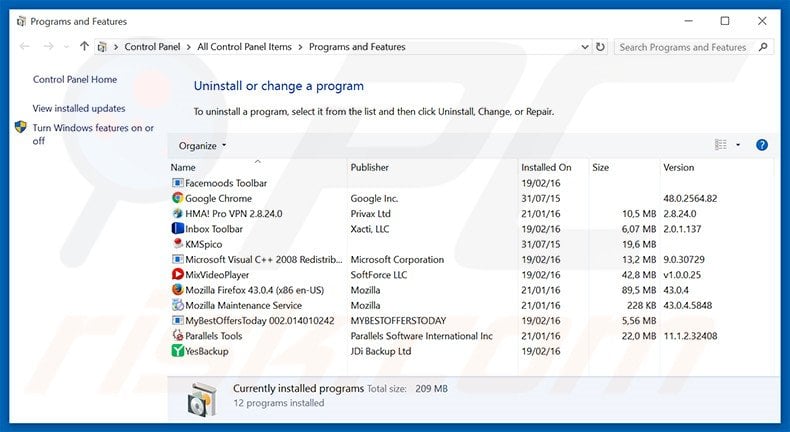This screenshot has height=432, width=790.
Task: Click the 89,5 MB size cell
Action: click(x=639, y=290)
